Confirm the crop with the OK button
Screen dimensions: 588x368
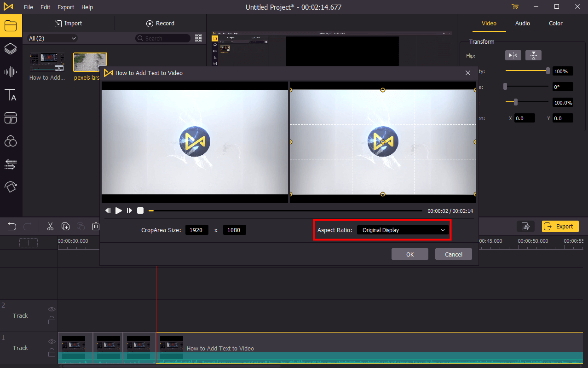(x=409, y=254)
